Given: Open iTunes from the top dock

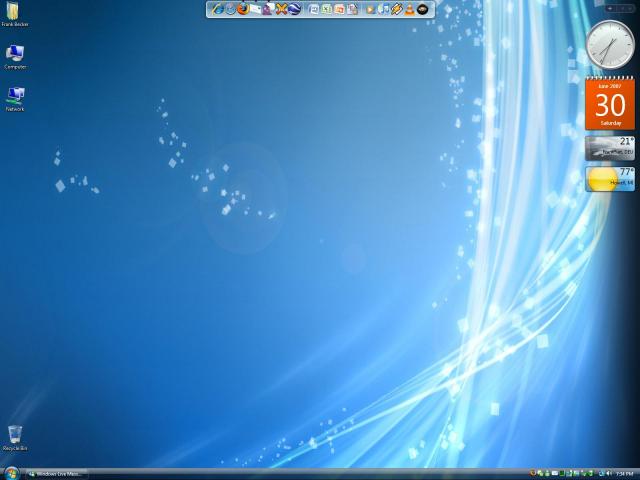Looking at the screenshot, I should [x=384, y=9].
